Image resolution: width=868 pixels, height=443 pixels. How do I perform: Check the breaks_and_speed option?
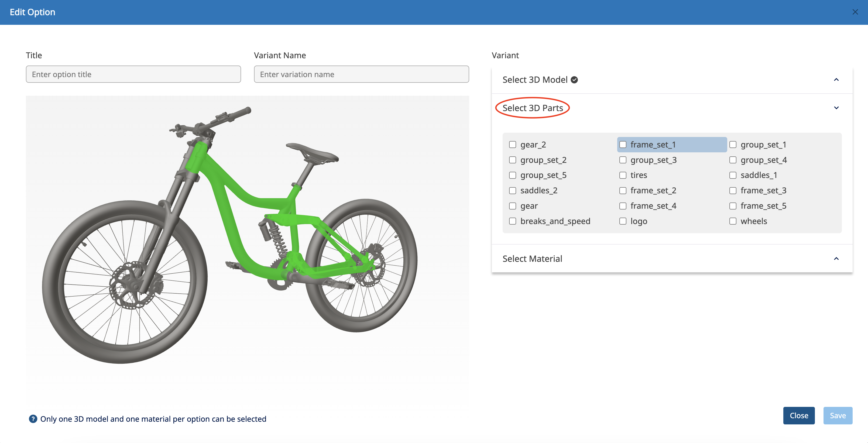pos(513,221)
